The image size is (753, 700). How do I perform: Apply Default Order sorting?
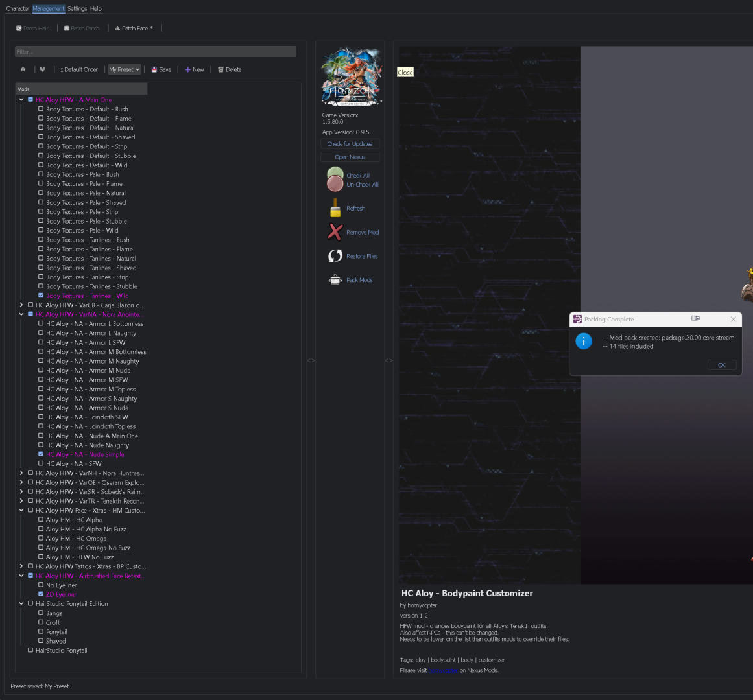[x=78, y=69]
